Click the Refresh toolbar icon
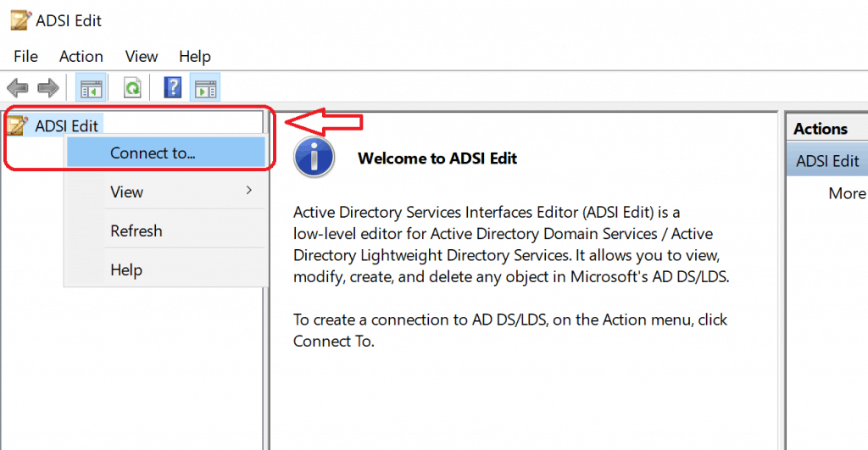868x450 pixels. coord(132,87)
